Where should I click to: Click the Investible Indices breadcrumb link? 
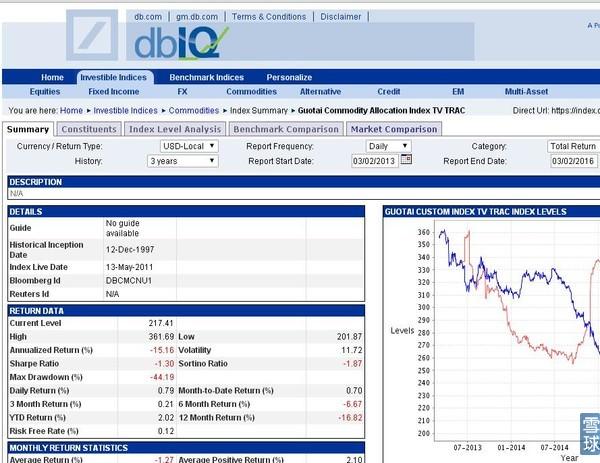click(126, 111)
